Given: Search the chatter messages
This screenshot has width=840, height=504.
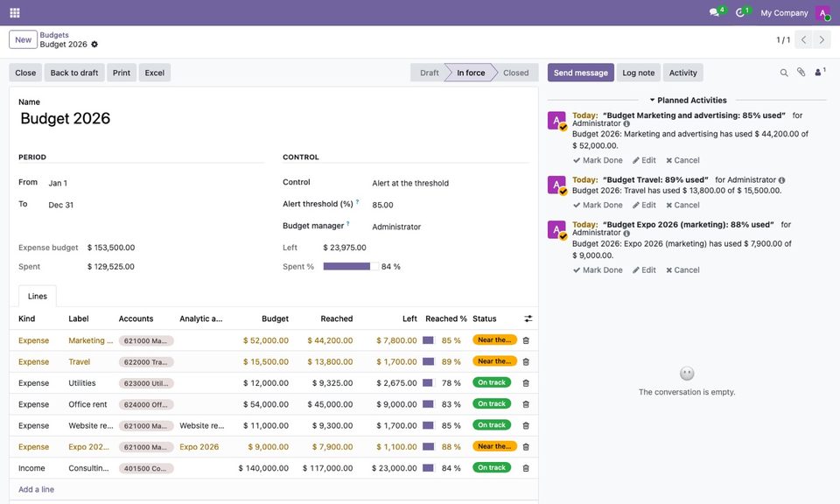Looking at the screenshot, I should [x=784, y=73].
